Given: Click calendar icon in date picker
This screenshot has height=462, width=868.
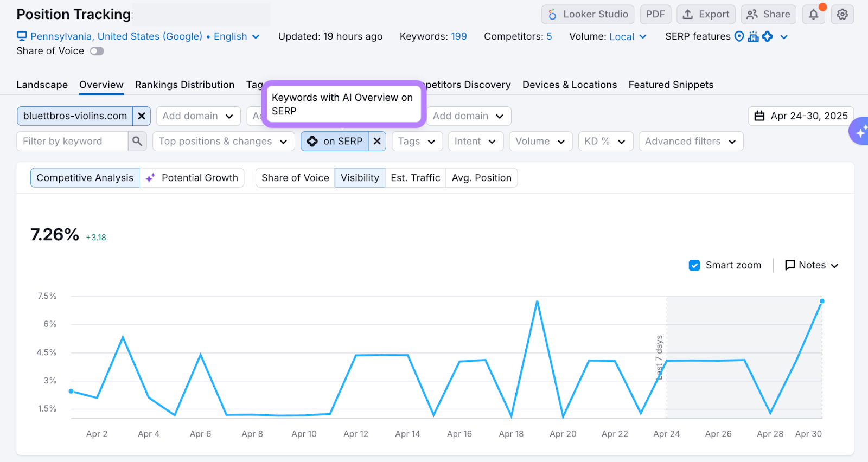Looking at the screenshot, I should pos(759,116).
